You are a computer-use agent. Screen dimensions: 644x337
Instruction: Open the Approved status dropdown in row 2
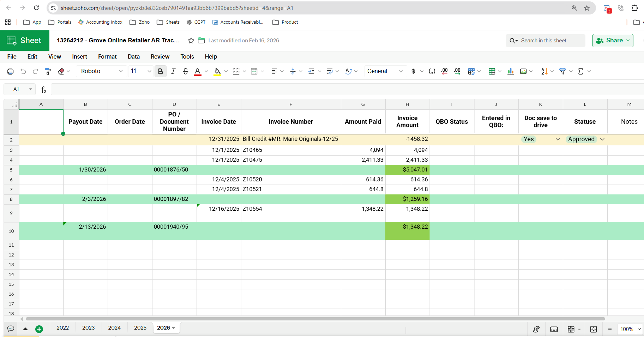[x=602, y=139]
